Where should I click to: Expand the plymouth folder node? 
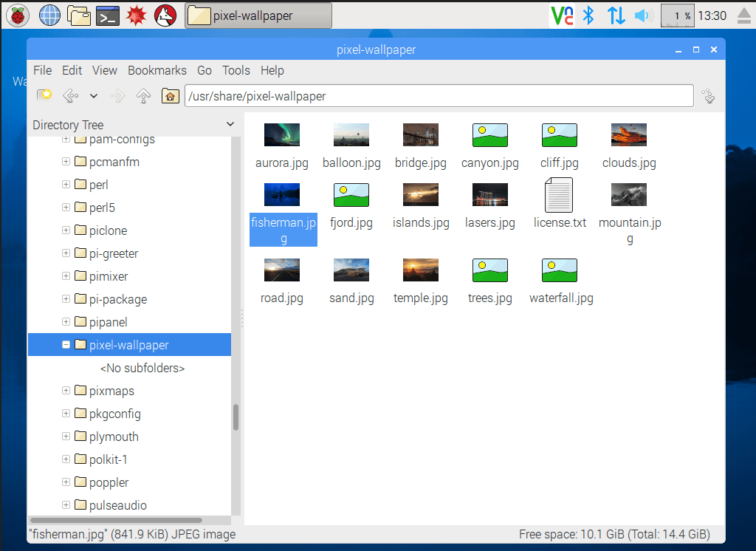66,437
